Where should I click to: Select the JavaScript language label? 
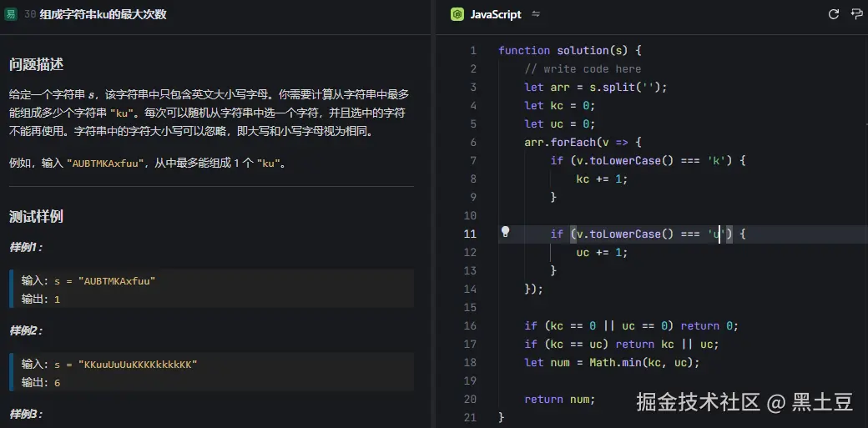pos(495,14)
